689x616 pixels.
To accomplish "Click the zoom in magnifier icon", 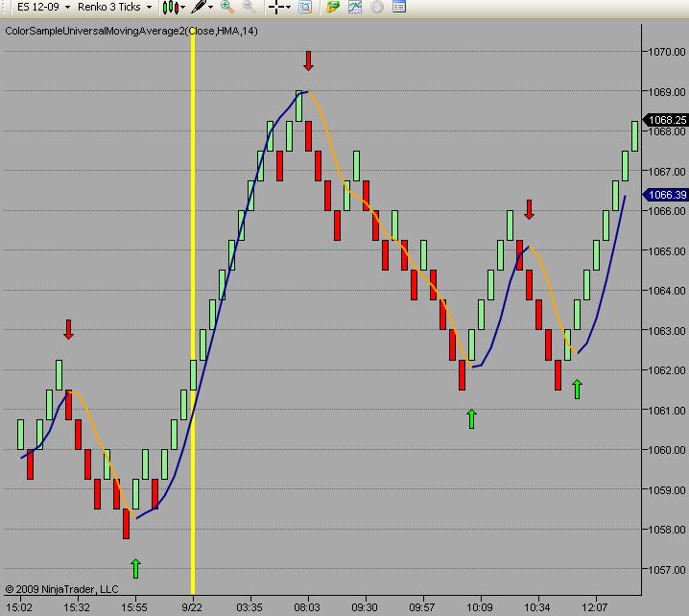I will pyautogui.click(x=227, y=7).
